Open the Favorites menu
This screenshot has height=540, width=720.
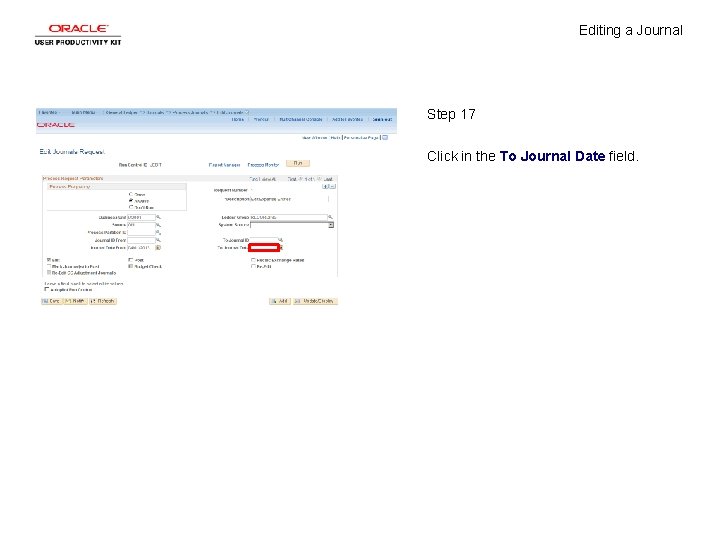tap(49, 112)
